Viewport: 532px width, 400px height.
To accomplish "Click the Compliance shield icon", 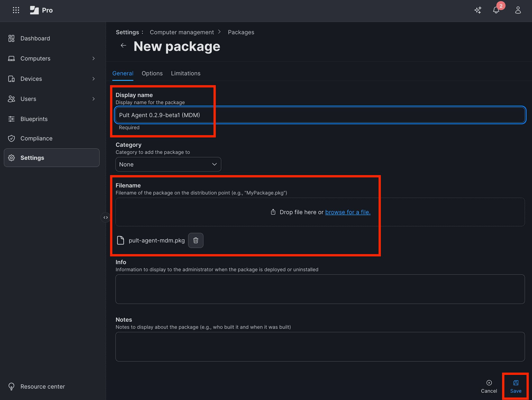I will point(11,138).
